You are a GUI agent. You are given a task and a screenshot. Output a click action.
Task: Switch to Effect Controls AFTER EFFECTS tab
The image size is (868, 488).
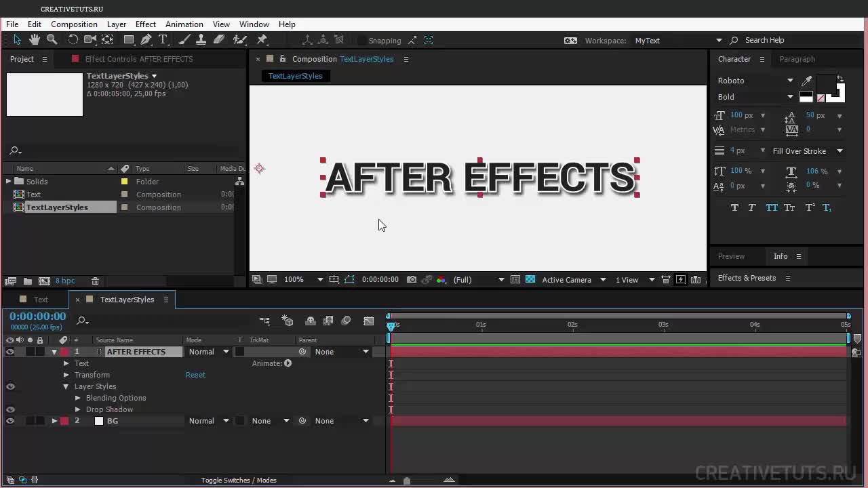(x=139, y=59)
